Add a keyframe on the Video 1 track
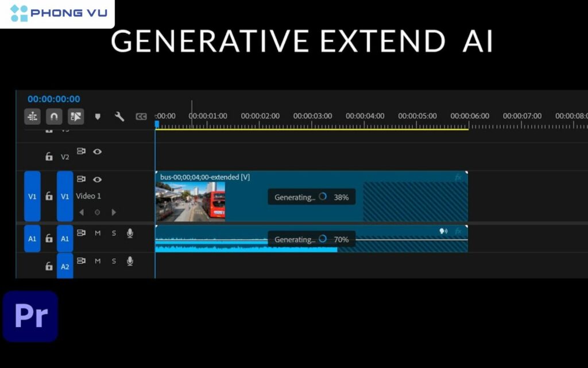Image resolution: width=588 pixels, height=368 pixels. pos(97,212)
